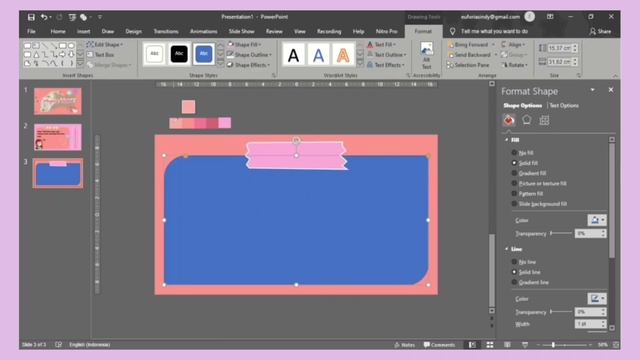Select the Gradient fill radio button
Viewport: 640px width, 360px height.
[x=514, y=173]
